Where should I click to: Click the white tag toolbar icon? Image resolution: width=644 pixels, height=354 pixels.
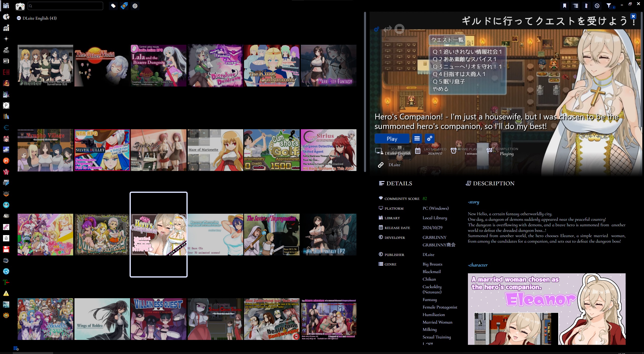tap(113, 6)
